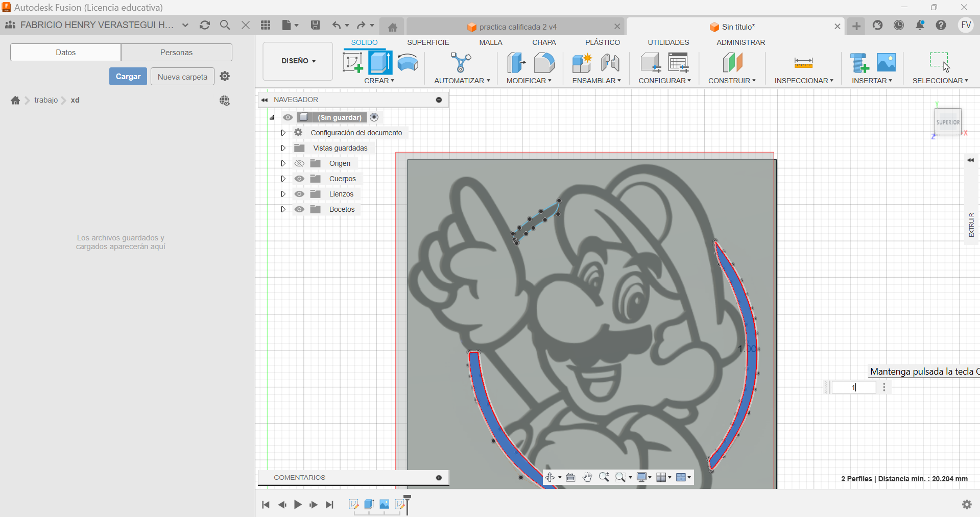Click the Joint assemble icon
Viewport: 980px width, 517px height.
coord(610,63)
